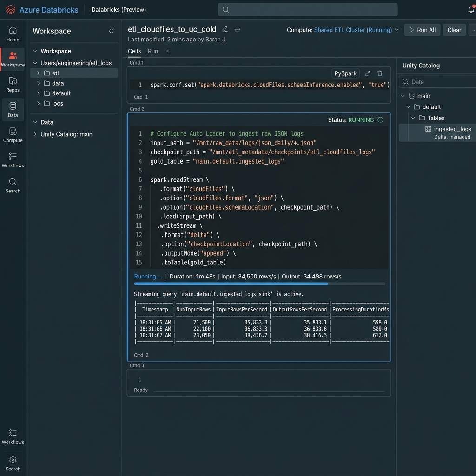Click the magnifier icon in top search bar
Viewport: 476px width, 476px height.
[x=225, y=10]
